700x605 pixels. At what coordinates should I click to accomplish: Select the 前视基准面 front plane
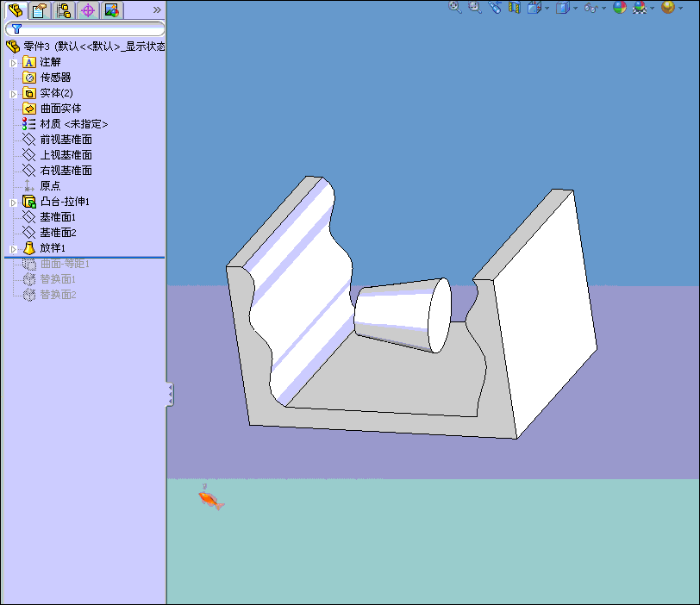pos(66,140)
